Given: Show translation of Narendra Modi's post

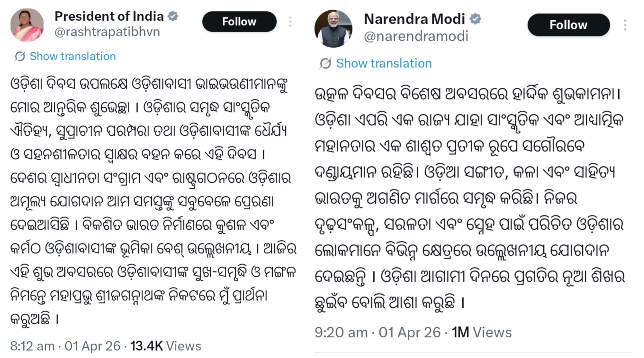Looking at the screenshot, I should pyautogui.click(x=384, y=63).
